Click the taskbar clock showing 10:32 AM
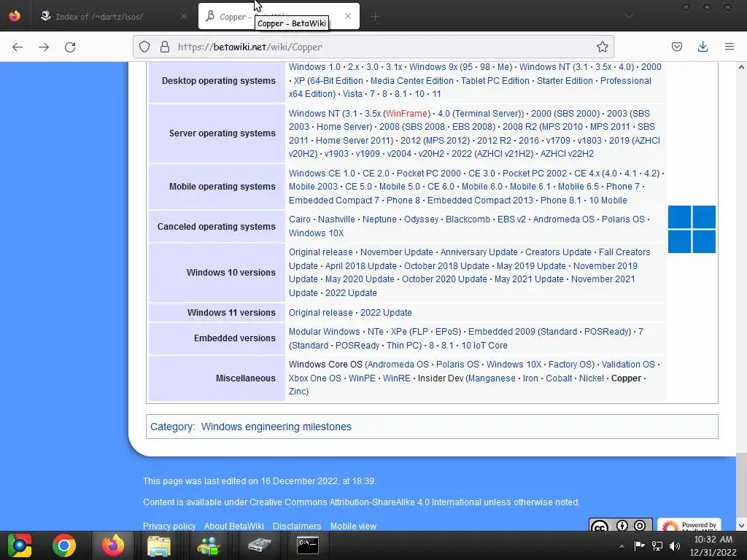The width and height of the screenshot is (747, 560). point(713,545)
